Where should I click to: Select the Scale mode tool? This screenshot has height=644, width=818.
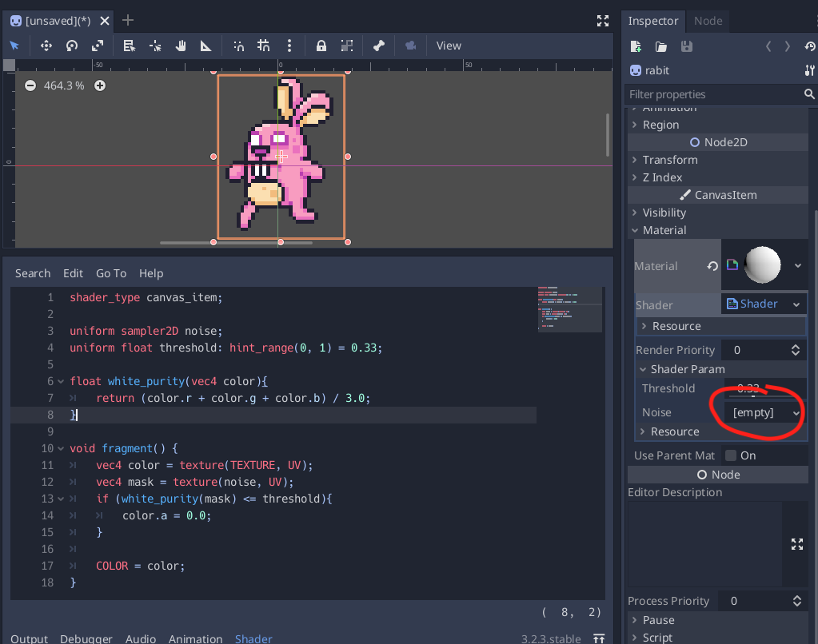coord(97,46)
